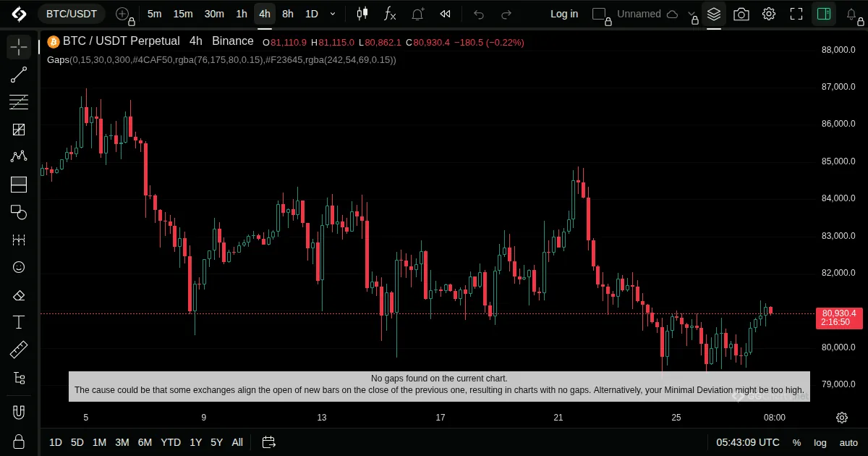868x456 pixels.
Task: Undo the last action
Action: 479,14
